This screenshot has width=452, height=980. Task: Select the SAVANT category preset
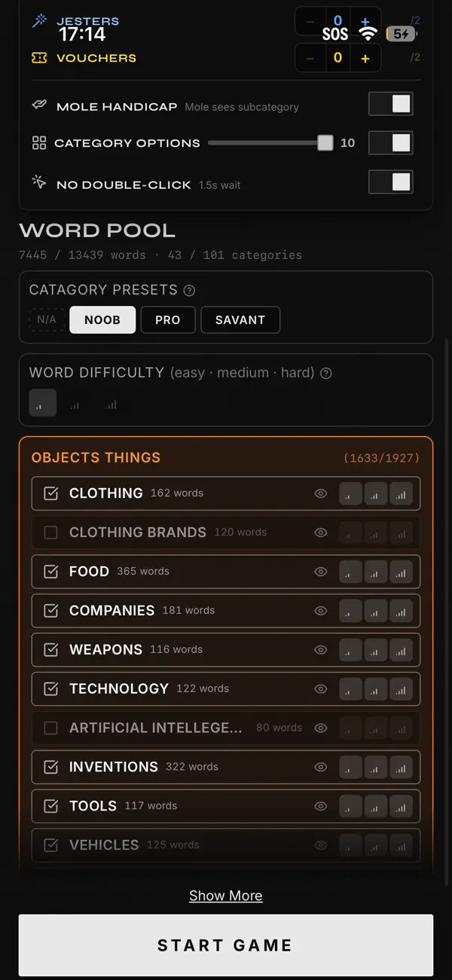point(240,319)
